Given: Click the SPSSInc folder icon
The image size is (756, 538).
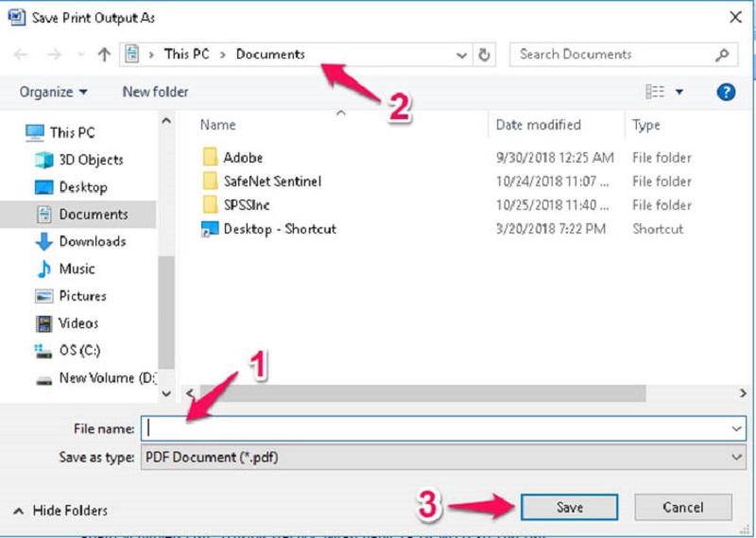Looking at the screenshot, I should click(x=210, y=204).
